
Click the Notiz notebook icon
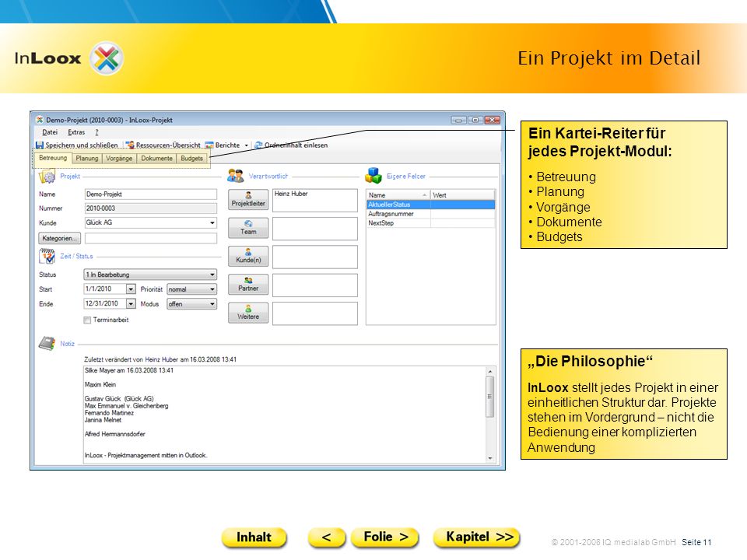47,343
